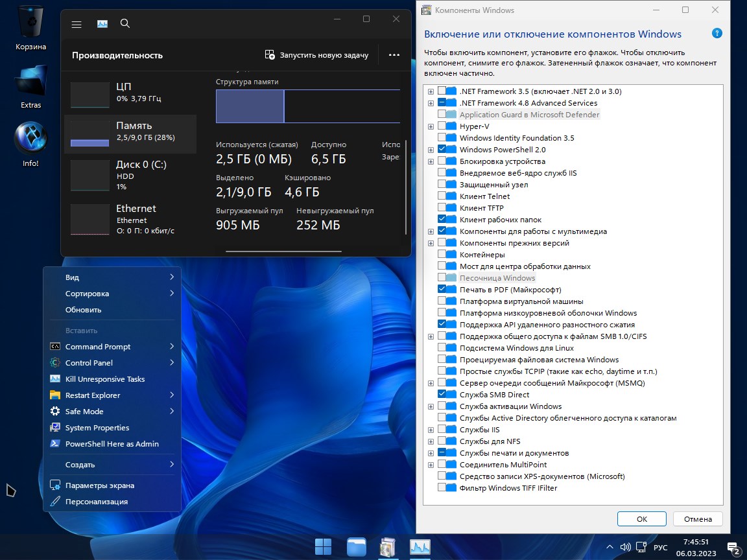Click the volume speaker icon in tray
The height and width of the screenshot is (560, 747).
coord(625,548)
